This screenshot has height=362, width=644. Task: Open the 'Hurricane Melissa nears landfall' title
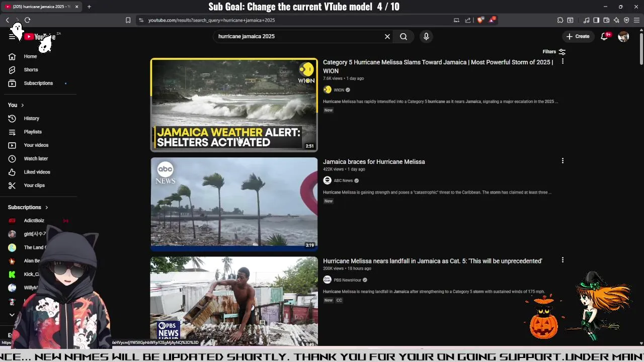(432, 261)
